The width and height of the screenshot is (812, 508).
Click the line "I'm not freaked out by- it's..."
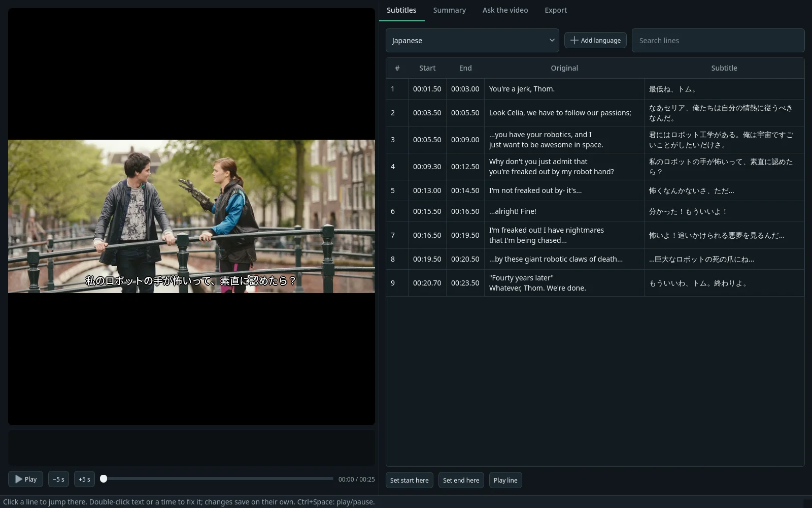click(535, 190)
